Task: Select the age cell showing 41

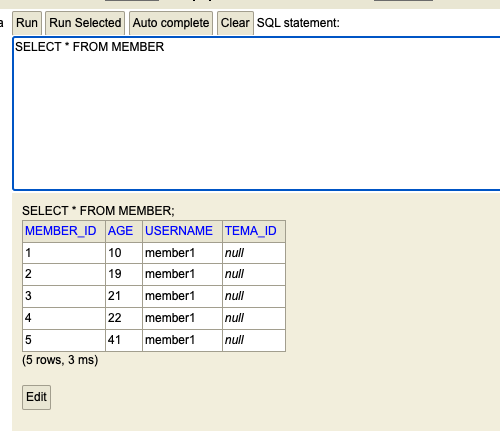Action: point(124,340)
